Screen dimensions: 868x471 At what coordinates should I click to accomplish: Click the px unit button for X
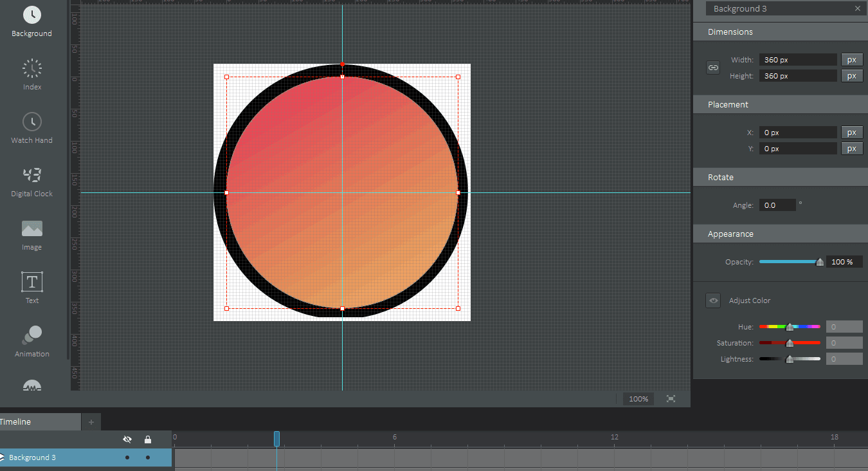(852, 133)
